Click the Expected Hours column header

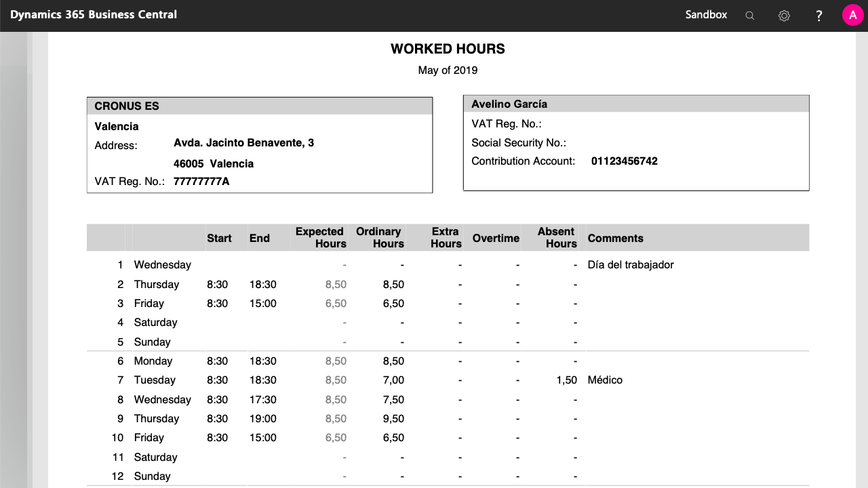319,237
